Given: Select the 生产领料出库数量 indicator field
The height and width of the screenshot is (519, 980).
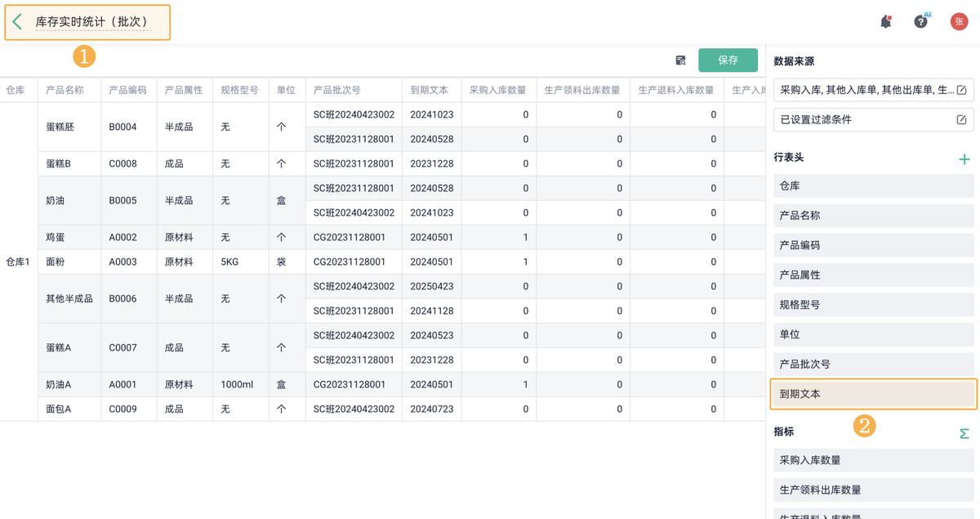Looking at the screenshot, I should coord(873,490).
